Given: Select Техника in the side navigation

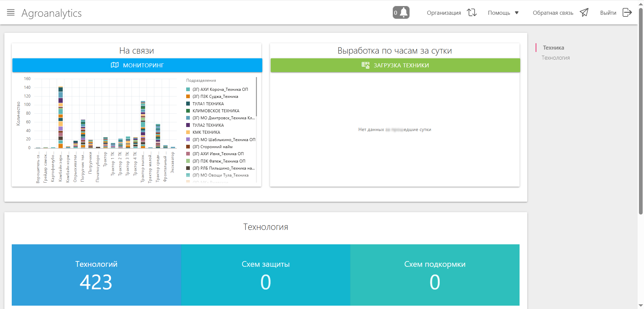Looking at the screenshot, I should pos(553,48).
